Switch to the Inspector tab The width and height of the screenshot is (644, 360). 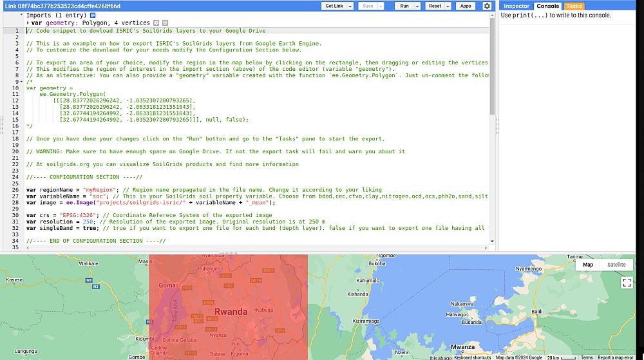pyautogui.click(x=516, y=6)
